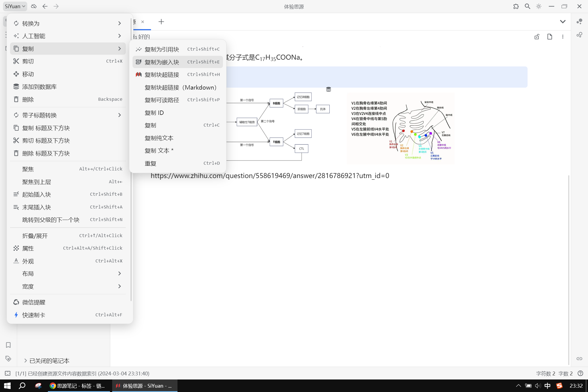Add a new tab with plus button
588x392 pixels.
point(161,22)
